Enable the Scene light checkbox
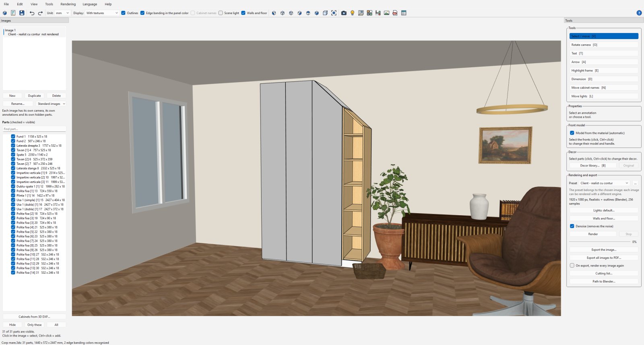This screenshot has width=644, height=345. point(221,13)
